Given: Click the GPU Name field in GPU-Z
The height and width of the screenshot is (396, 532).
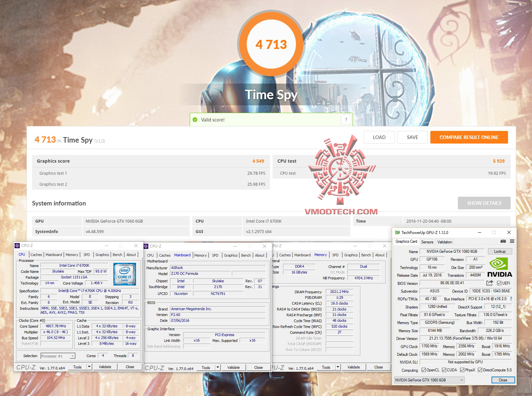Looking at the screenshot, I should point(452,251).
